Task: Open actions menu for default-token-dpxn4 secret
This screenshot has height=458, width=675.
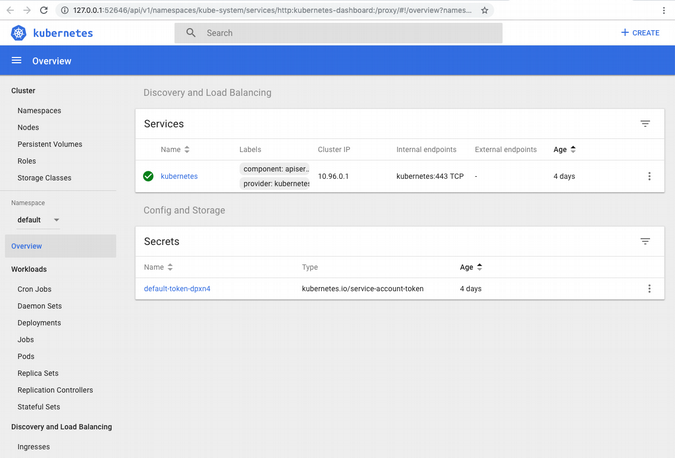Action: (x=649, y=288)
